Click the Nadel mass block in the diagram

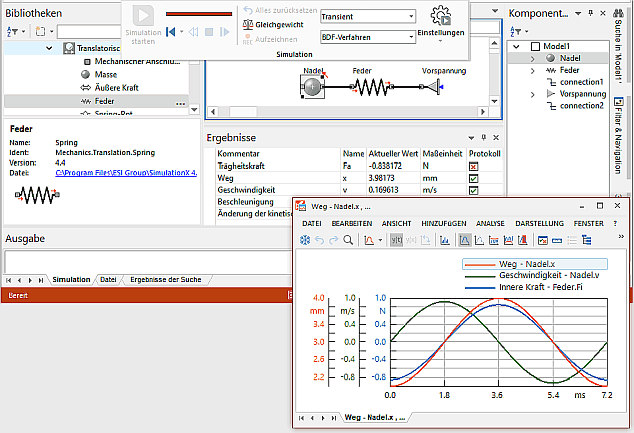tap(313, 88)
